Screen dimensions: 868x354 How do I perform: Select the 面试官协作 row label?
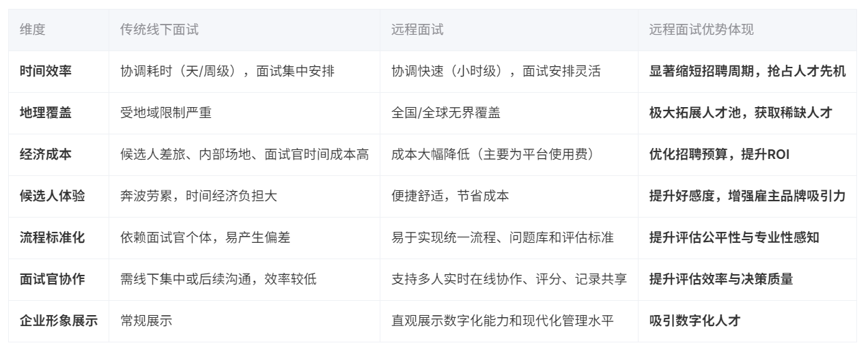click(x=52, y=280)
